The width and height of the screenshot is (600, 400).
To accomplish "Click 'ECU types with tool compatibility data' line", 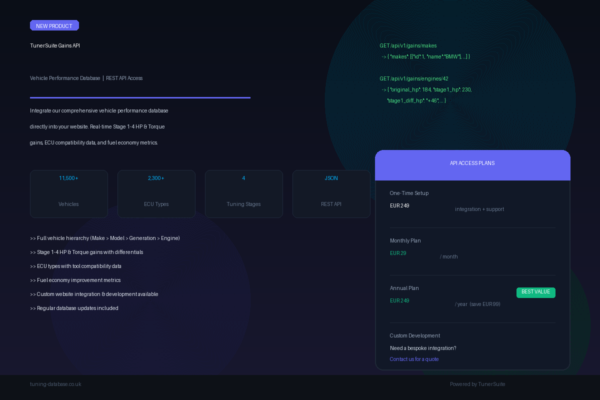I will click(75, 266).
